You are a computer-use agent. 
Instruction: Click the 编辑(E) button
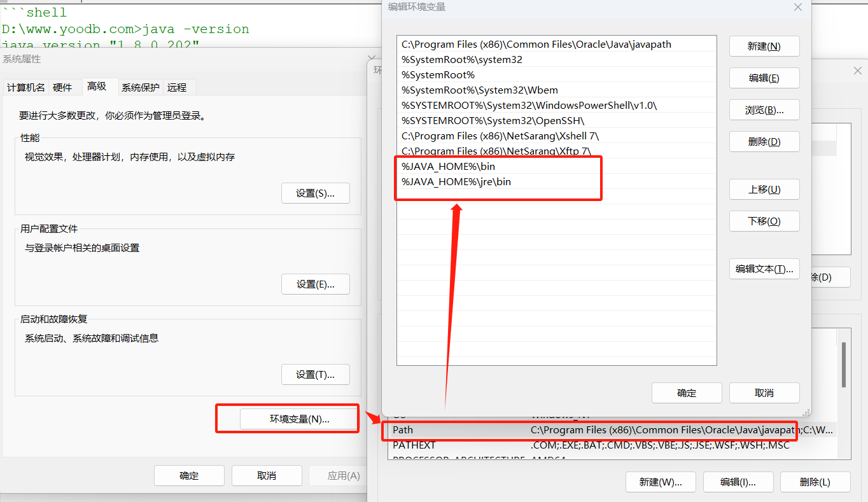click(764, 78)
